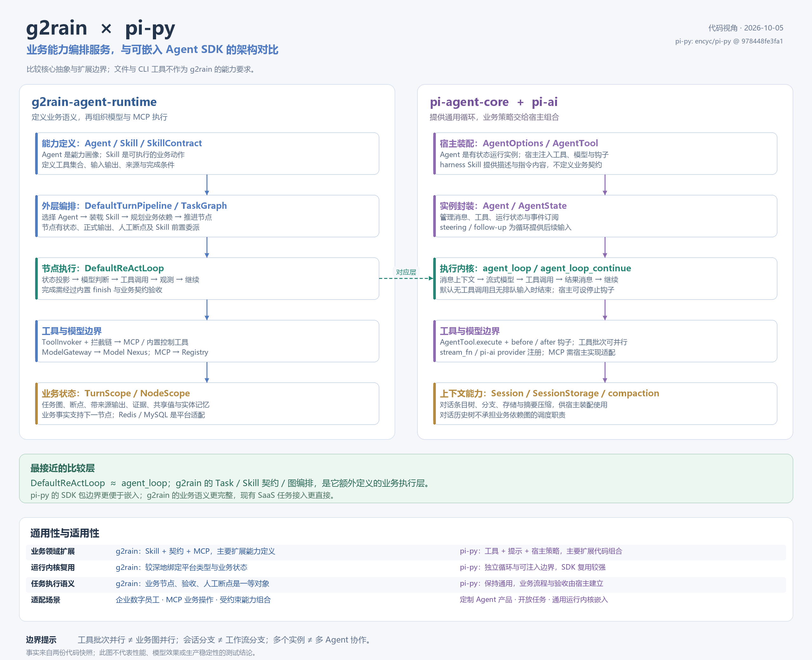Screen dimensions: 812x660
Task: Click the cell 'g2rain：Skill + 契约 + MCP，主要扩展能力定义'
Action: point(195,551)
